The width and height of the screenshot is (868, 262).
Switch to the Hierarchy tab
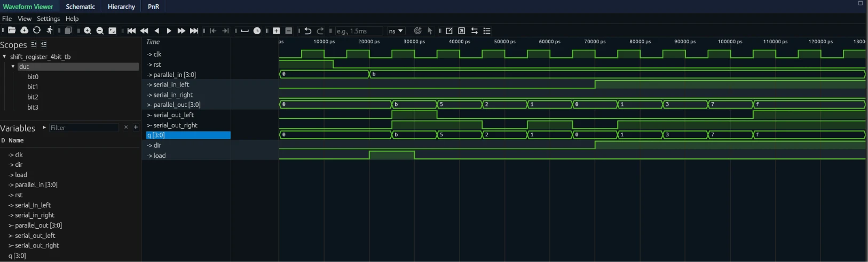point(121,6)
